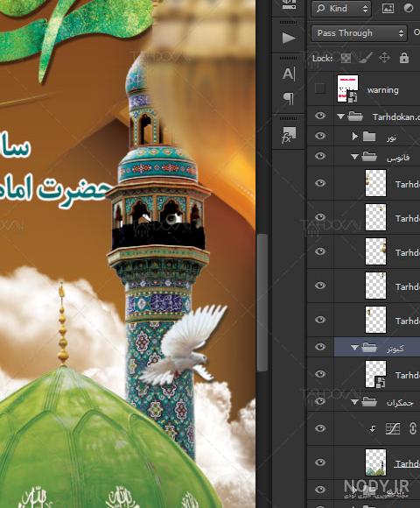
Task: Click the smart object thumbnail in کبوتر group
Action: 375,375
